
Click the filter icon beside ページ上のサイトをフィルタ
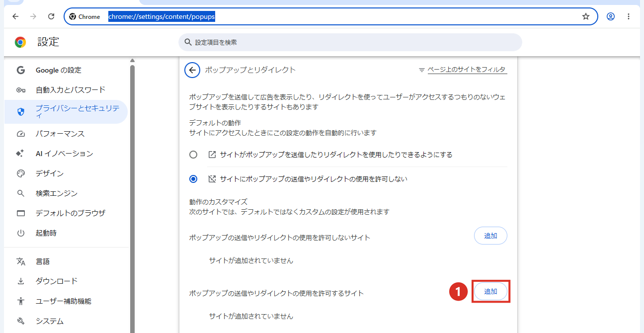pyautogui.click(x=422, y=70)
